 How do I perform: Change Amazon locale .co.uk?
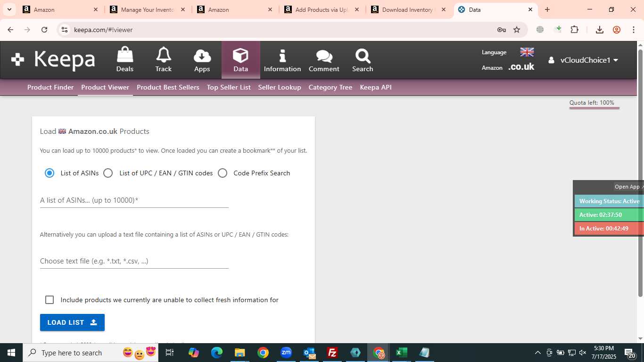coord(521,67)
